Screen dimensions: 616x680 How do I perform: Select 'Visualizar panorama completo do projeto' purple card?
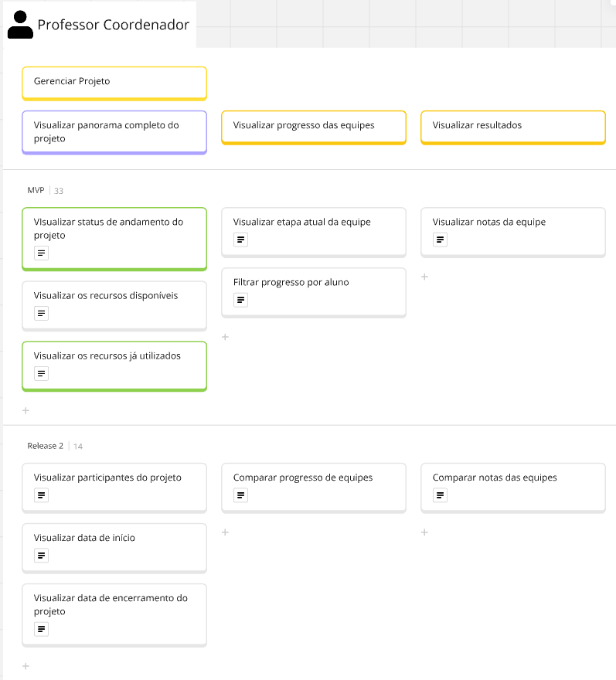pos(114,132)
